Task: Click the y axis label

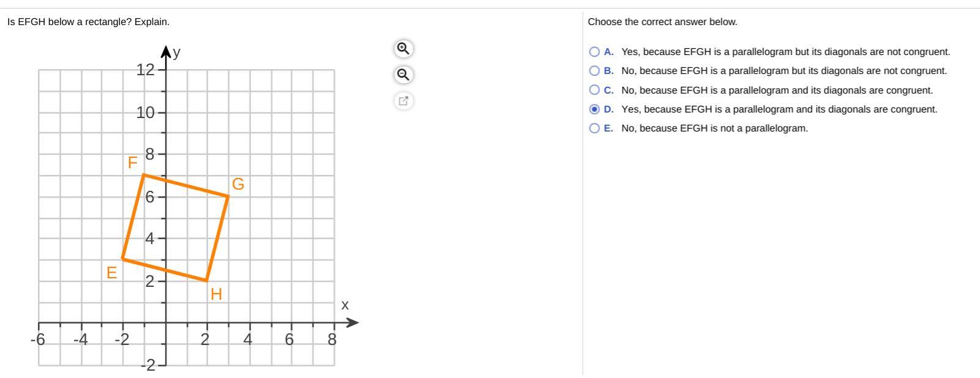Action: pos(177,53)
